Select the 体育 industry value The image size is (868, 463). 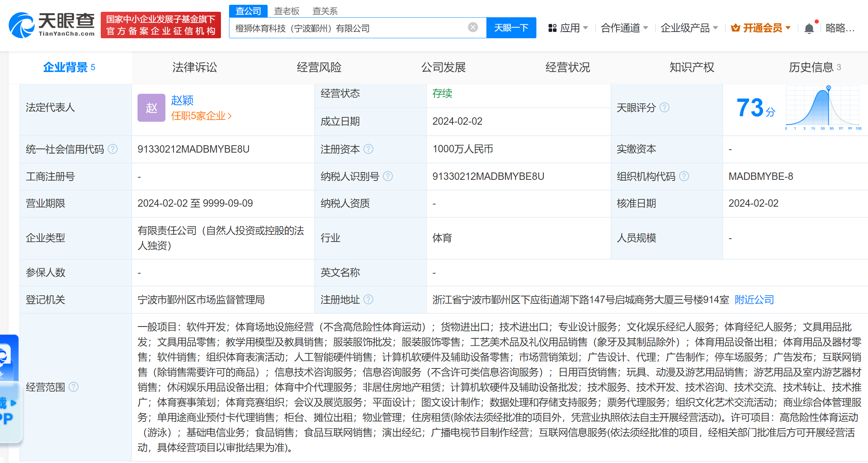tap(442, 238)
